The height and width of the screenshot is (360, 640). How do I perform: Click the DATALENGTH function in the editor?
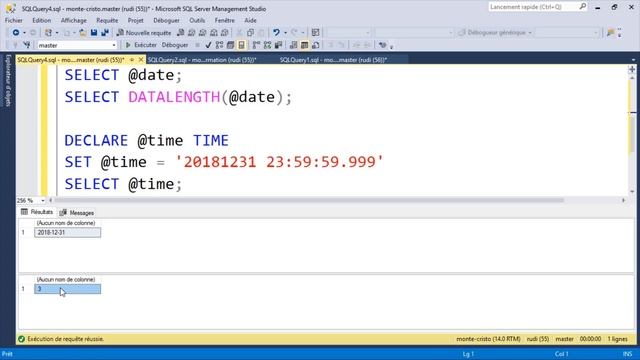coord(174,97)
